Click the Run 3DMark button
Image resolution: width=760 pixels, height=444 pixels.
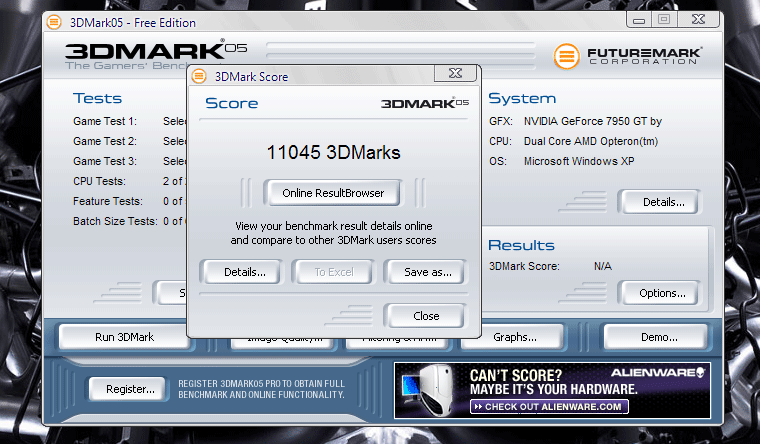pos(124,337)
